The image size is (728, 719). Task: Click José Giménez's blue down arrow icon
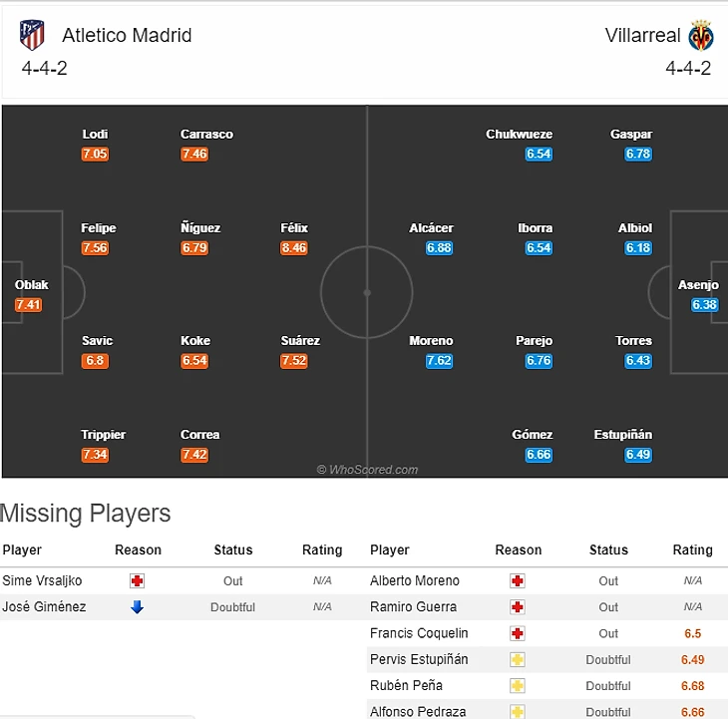[138, 606]
